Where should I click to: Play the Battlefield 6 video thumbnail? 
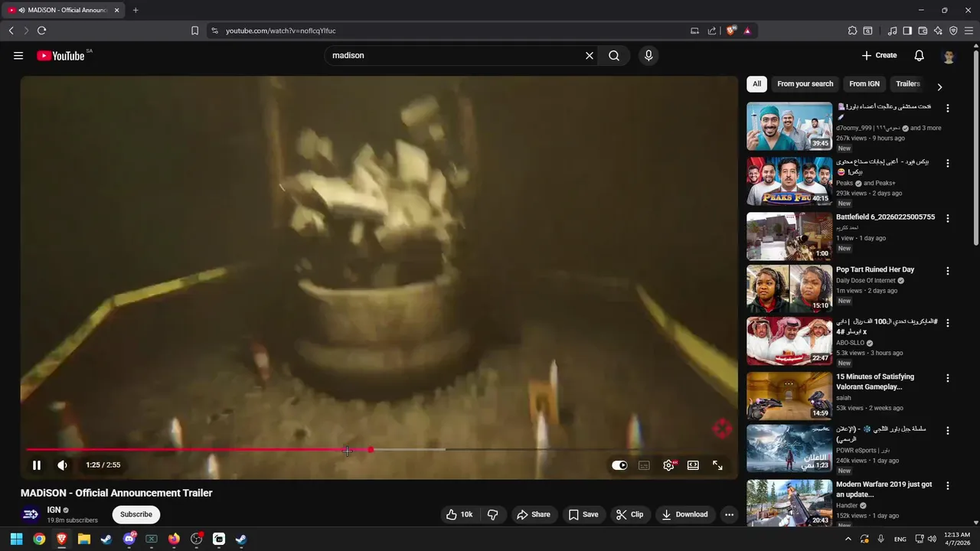click(789, 236)
